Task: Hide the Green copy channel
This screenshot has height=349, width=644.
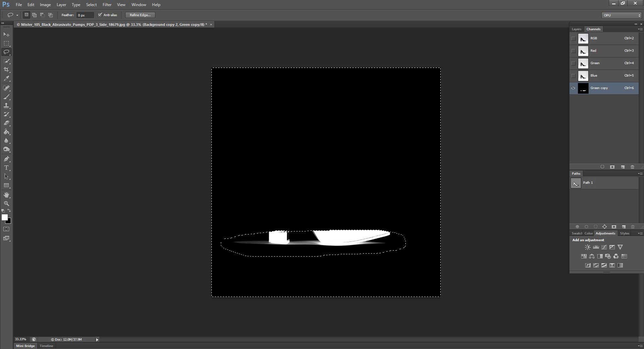Action: point(573,88)
